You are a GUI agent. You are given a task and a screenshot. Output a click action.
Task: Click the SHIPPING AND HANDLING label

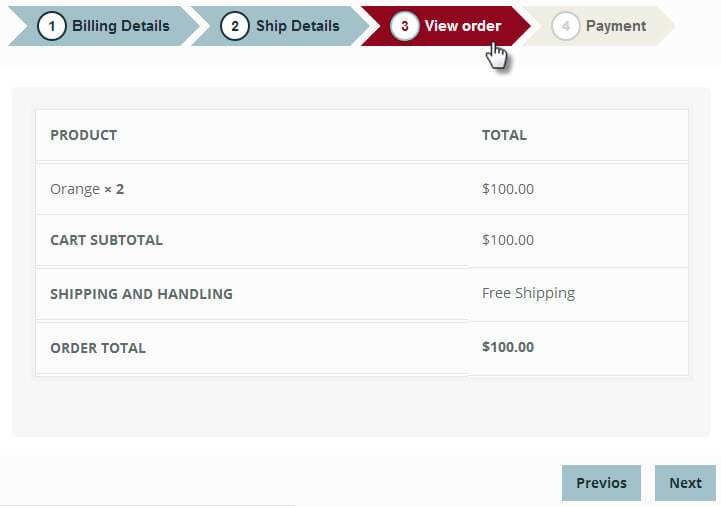pos(141,294)
